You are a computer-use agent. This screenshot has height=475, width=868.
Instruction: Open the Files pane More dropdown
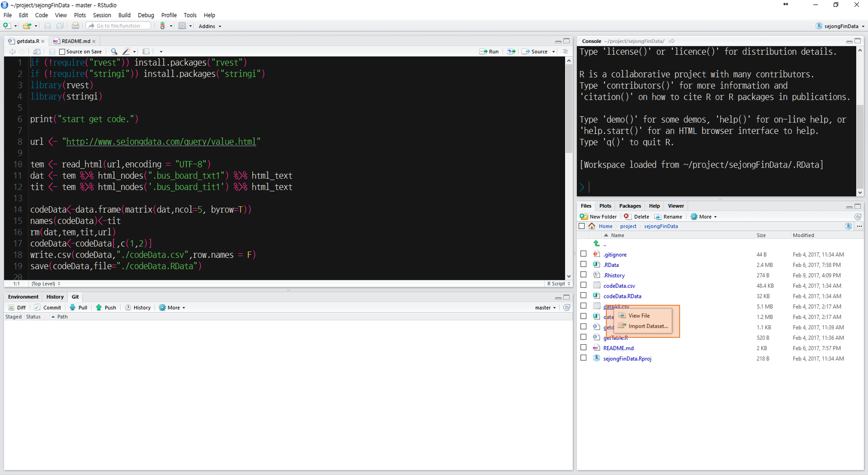[x=704, y=217]
